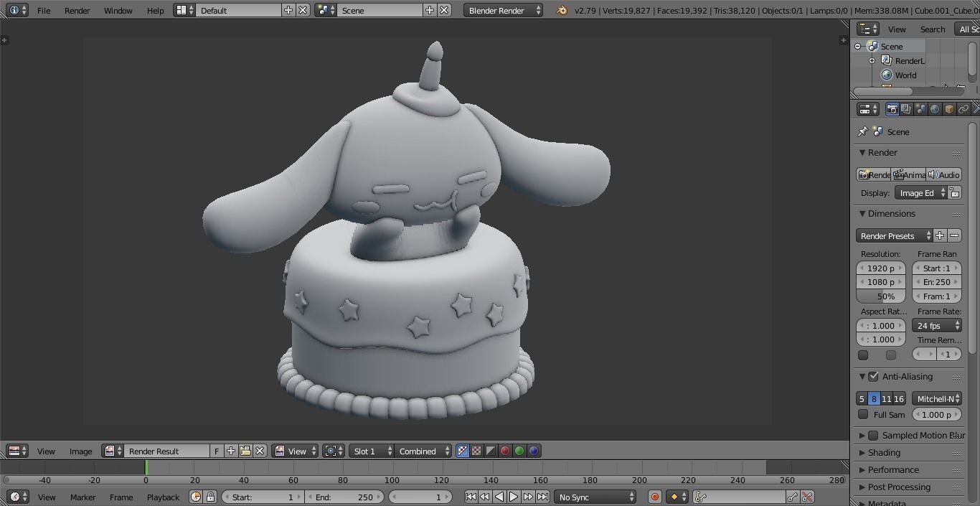Click the Blender logo icon

[562, 10]
